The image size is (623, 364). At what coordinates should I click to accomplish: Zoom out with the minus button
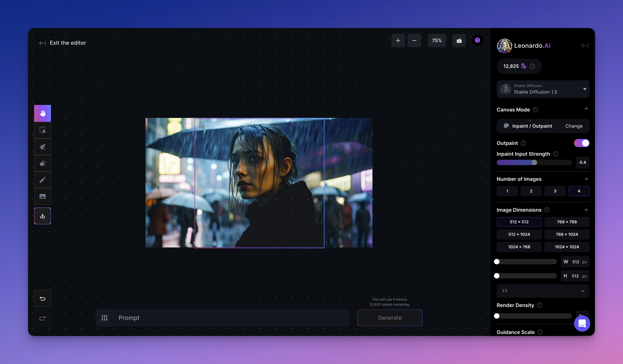(414, 41)
